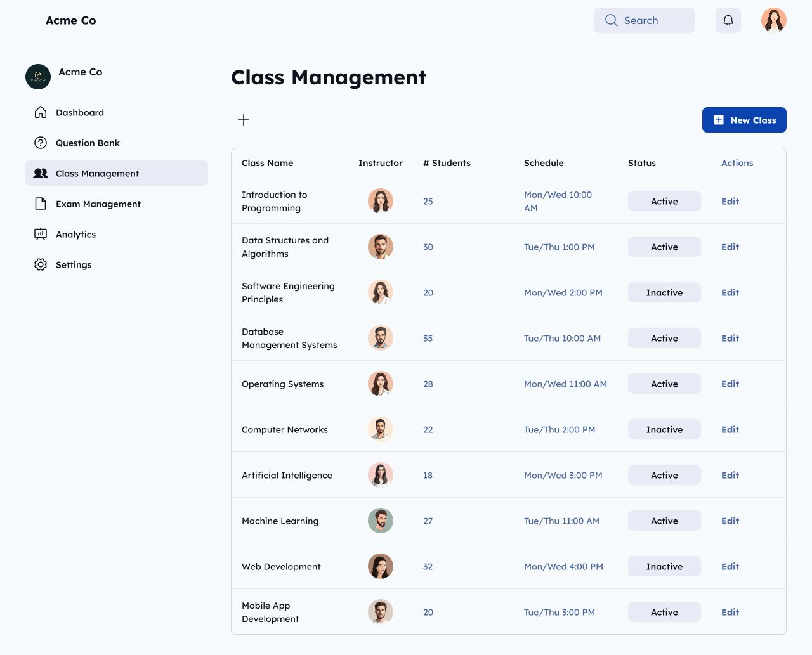Toggle the Active badge for Machine Learning
Image resolution: width=812 pixels, height=655 pixels.
click(x=664, y=521)
